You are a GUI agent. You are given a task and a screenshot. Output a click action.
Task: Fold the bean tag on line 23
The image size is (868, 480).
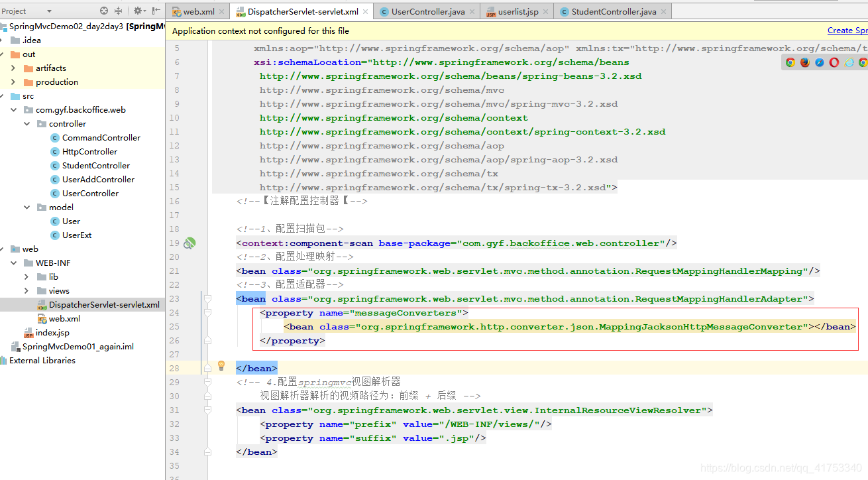pyautogui.click(x=207, y=299)
